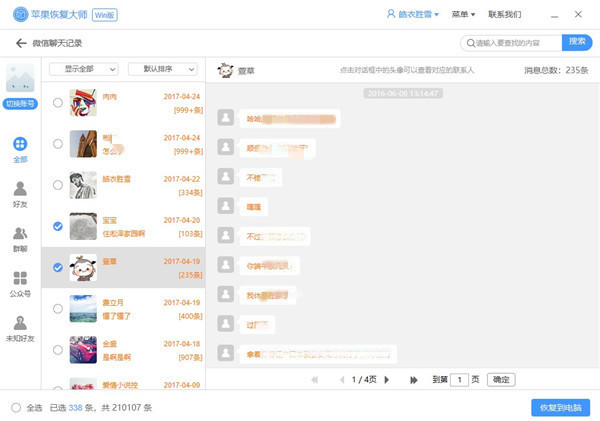Expand the 皓衣胜雪 account dropdown

[x=437, y=15]
